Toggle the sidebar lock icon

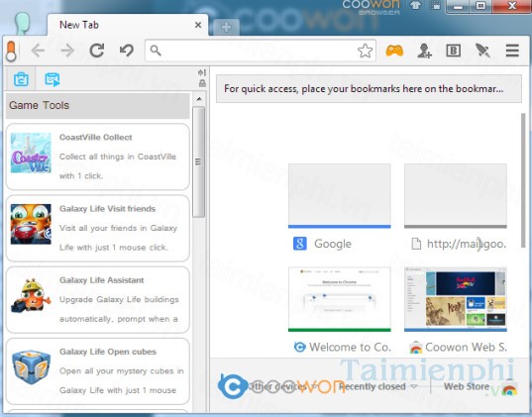(x=202, y=83)
